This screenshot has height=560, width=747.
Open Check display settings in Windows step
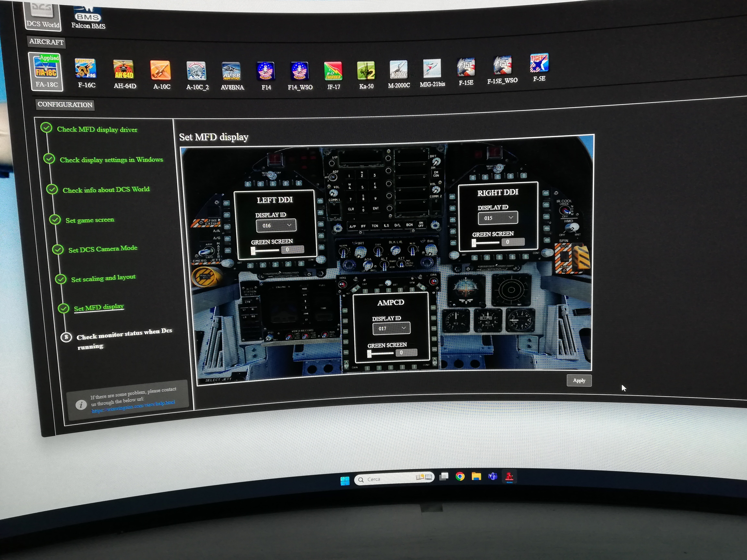(x=111, y=160)
